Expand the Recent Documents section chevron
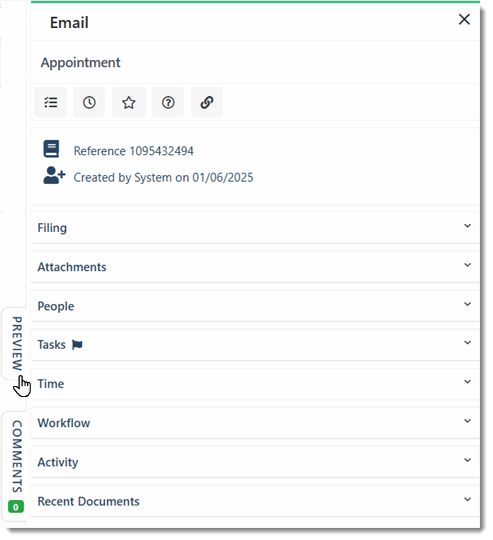This screenshot has height=540, width=493. click(467, 500)
